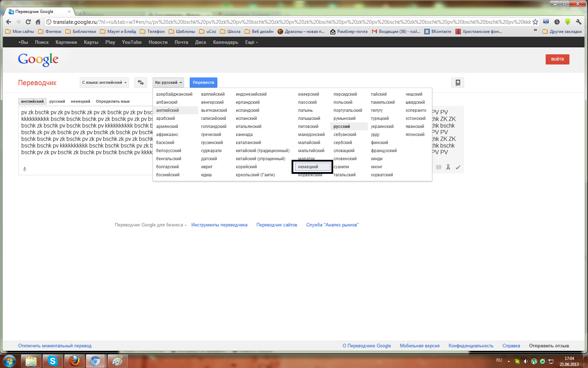Open 'Мобильная версия' footer link
Screen dimensions: 588x368
(420, 346)
